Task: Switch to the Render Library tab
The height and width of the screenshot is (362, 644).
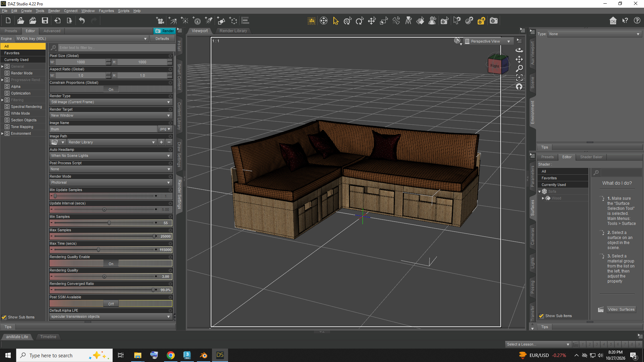Action: click(x=233, y=31)
